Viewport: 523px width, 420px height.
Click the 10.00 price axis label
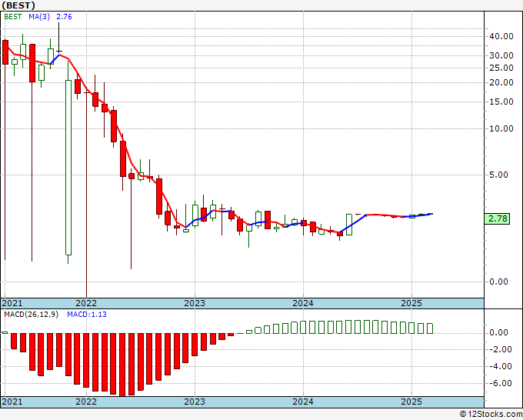pos(501,128)
